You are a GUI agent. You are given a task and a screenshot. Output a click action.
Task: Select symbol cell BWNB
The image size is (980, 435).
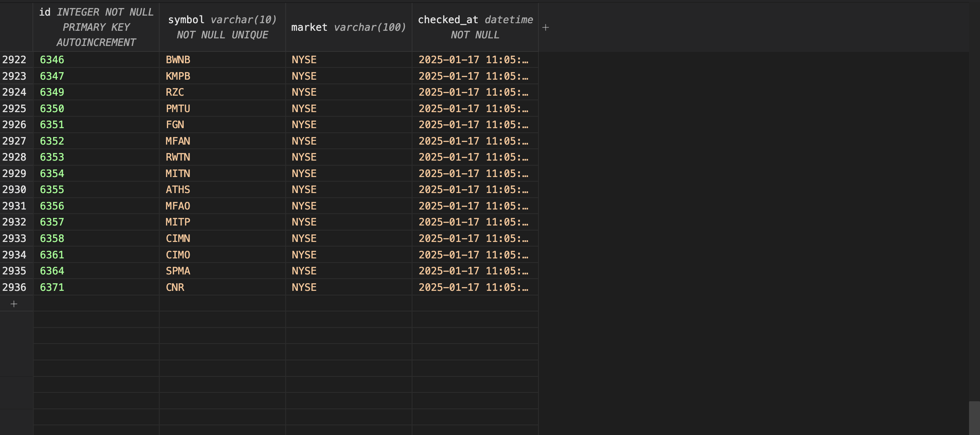click(222, 60)
